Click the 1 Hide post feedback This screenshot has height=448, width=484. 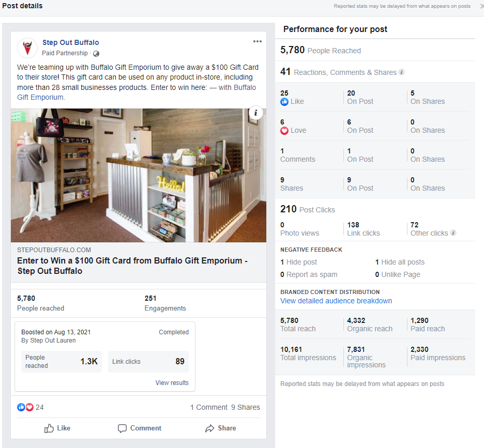point(298,262)
